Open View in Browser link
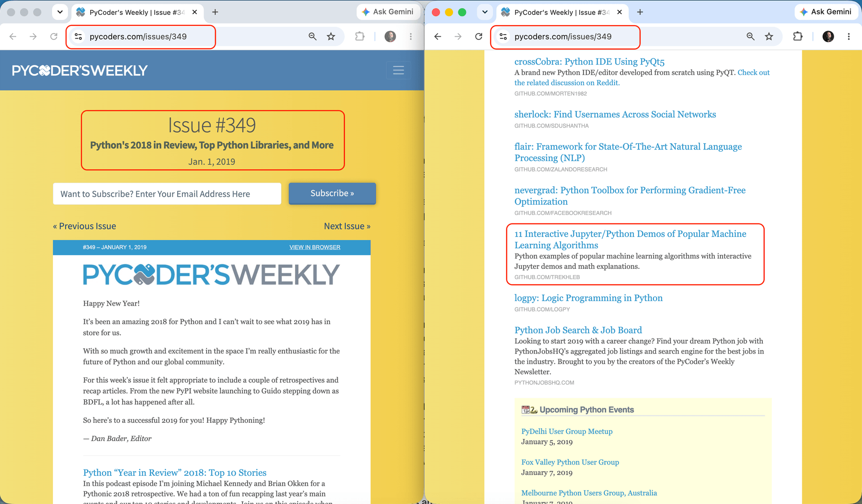The image size is (862, 504). pyautogui.click(x=315, y=247)
